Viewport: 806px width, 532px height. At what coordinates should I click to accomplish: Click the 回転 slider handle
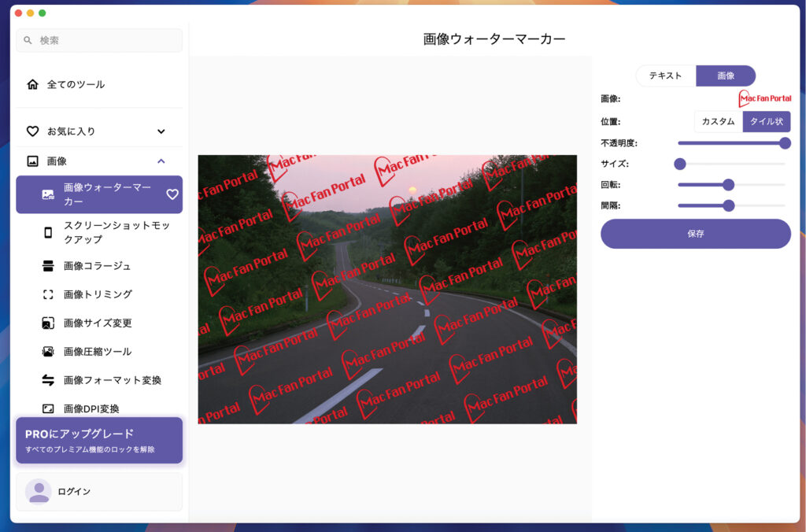coord(728,184)
